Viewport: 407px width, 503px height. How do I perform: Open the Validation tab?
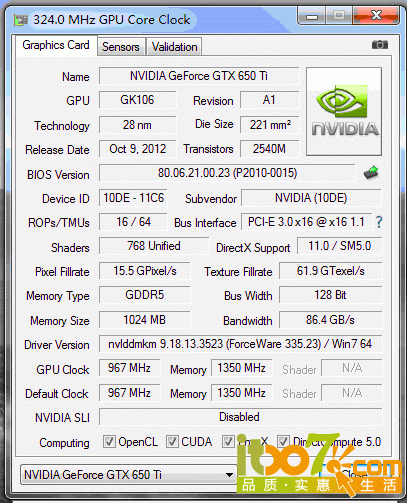click(174, 47)
